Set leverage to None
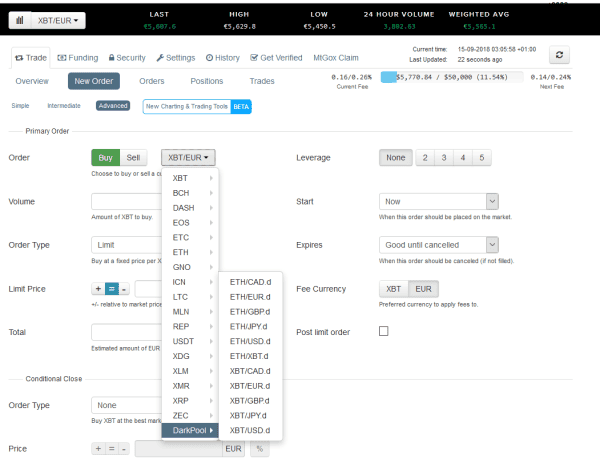This screenshot has width=600, height=472. click(396, 158)
